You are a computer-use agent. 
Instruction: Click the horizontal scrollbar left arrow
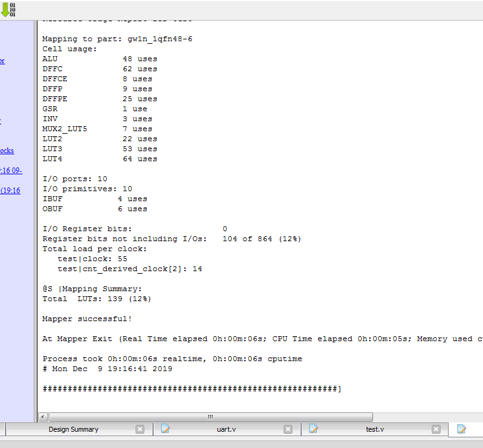click(x=43, y=417)
